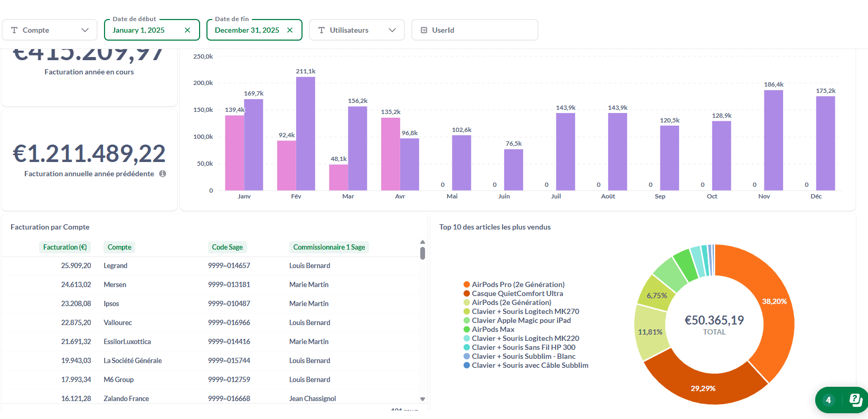Clear the start date January 1, 2025
The width and height of the screenshot is (868, 419).
pos(187,30)
